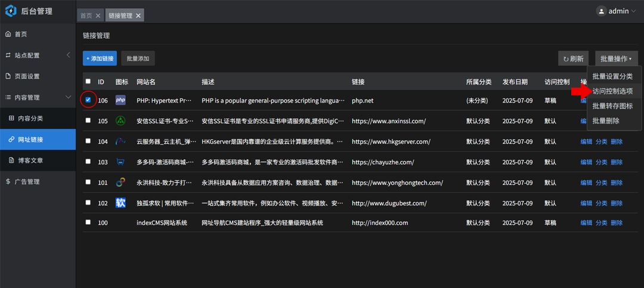Screen dimensions: 644x288
Task: Open the 批量操作 dropdown
Action: pyautogui.click(x=616, y=58)
